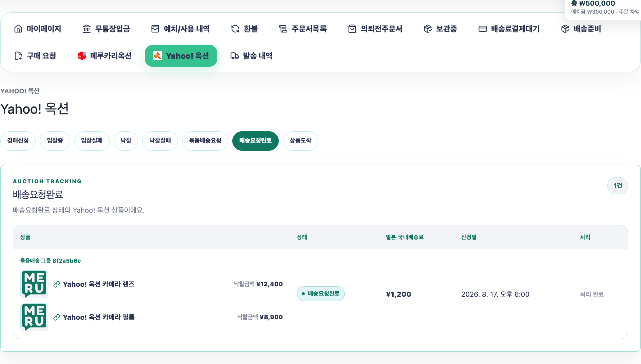Switch to the 상품도착 filter tab

coord(300,141)
